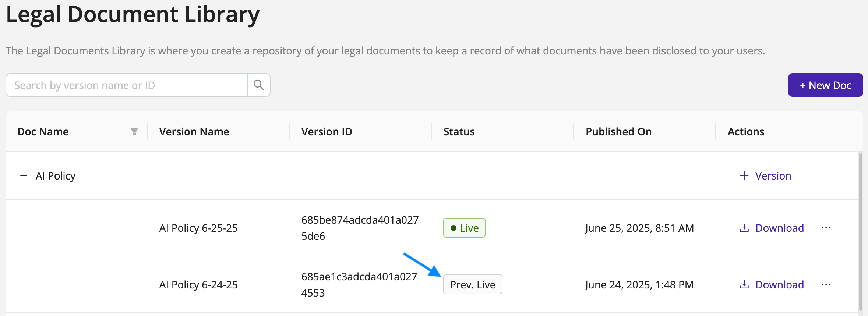Select the Published On column header
This screenshot has width=868, height=316.
click(x=618, y=131)
